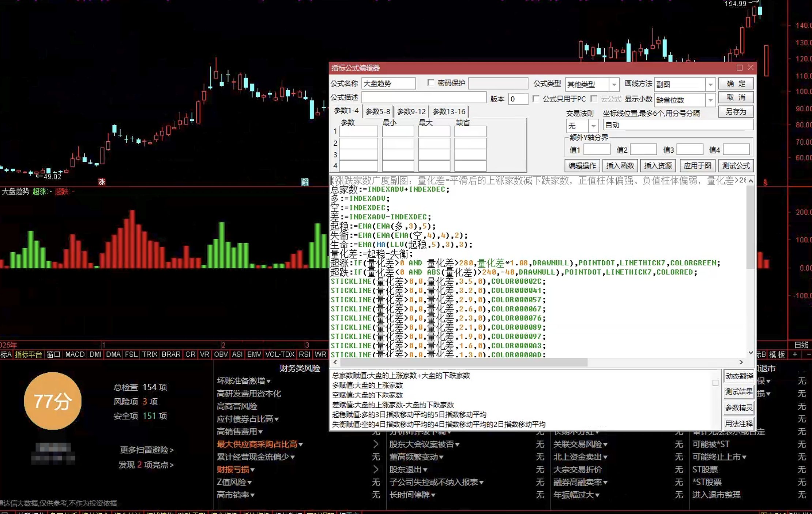
Task: Click the 日线 period label
Action: pyautogui.click(x=801, y=345)
